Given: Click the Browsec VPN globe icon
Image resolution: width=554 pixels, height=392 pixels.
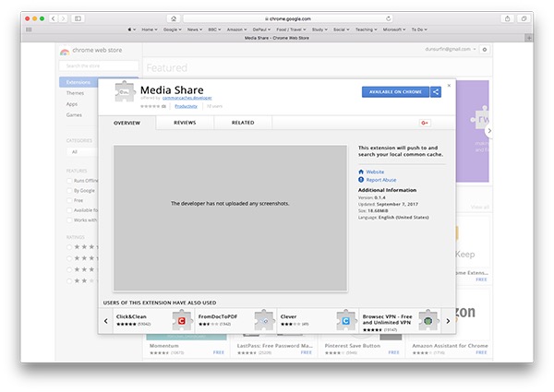Looking at the screenshot, I should 426,320.
